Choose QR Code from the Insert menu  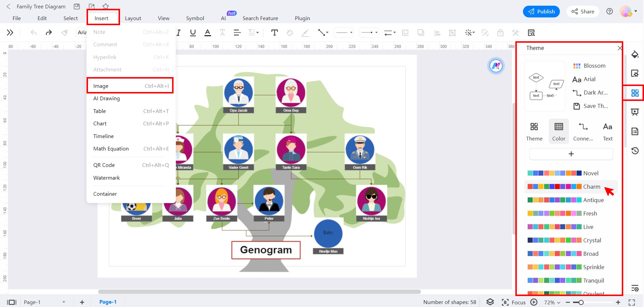pyautogui.click(x=131, y=165)
